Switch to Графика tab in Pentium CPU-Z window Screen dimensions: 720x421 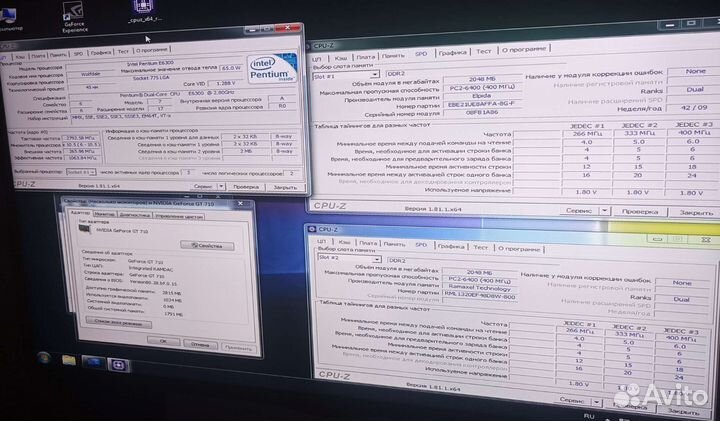tap(101, 52)
